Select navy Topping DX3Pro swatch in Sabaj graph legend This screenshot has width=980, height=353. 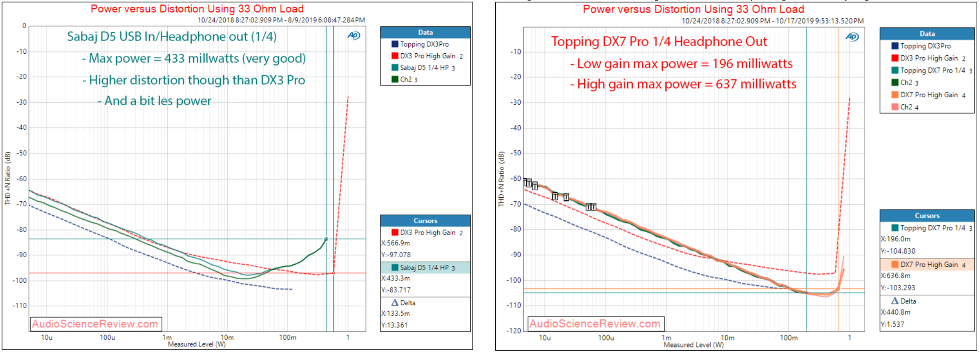click(395, 44)
